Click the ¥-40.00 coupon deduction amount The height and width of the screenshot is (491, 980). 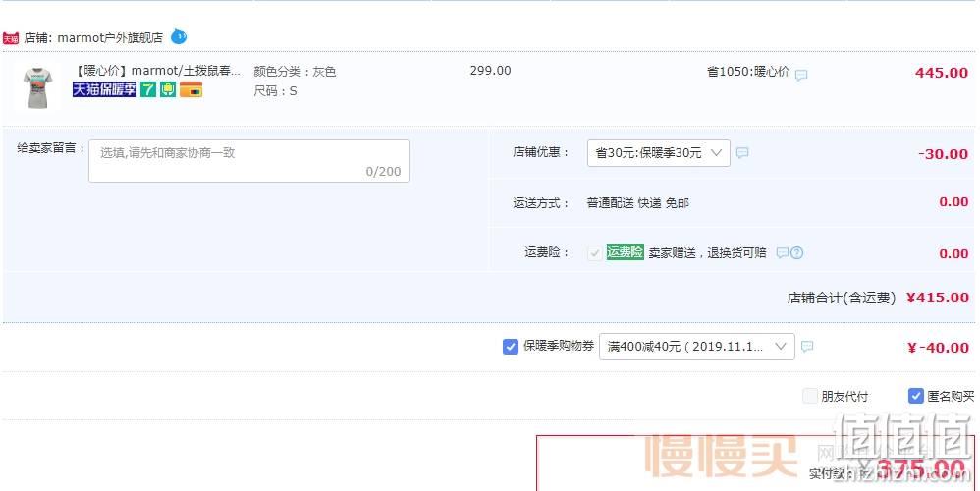pos(938,348)
